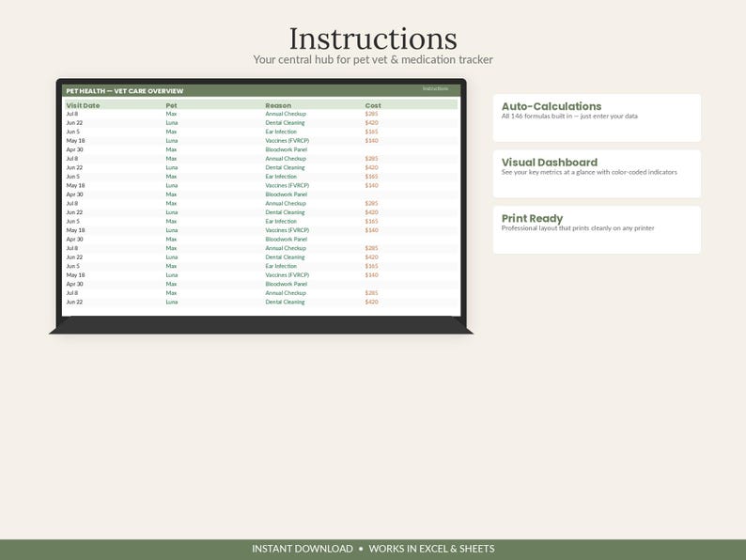The height and width of the screenshot is (560, 746).
Task: Select the first Ear Infection cell
Action: pyautogui.click(x=281, y=132)
